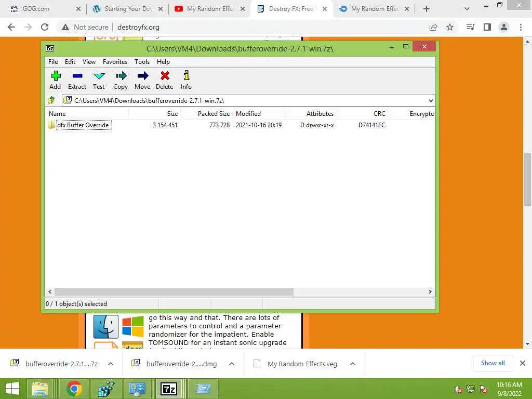The image size is (532, 399).
Task: Click the Copy toolbar icon in 7-Zip
Action: [121, 80]
